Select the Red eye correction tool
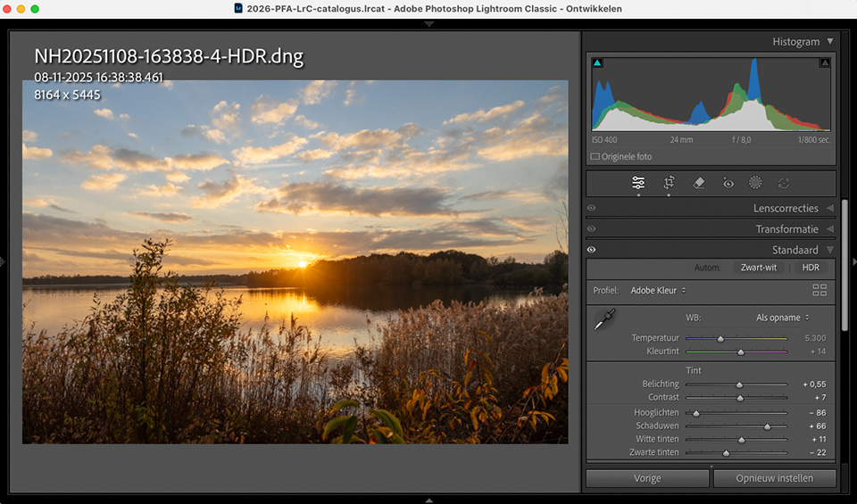 point(728,183)
